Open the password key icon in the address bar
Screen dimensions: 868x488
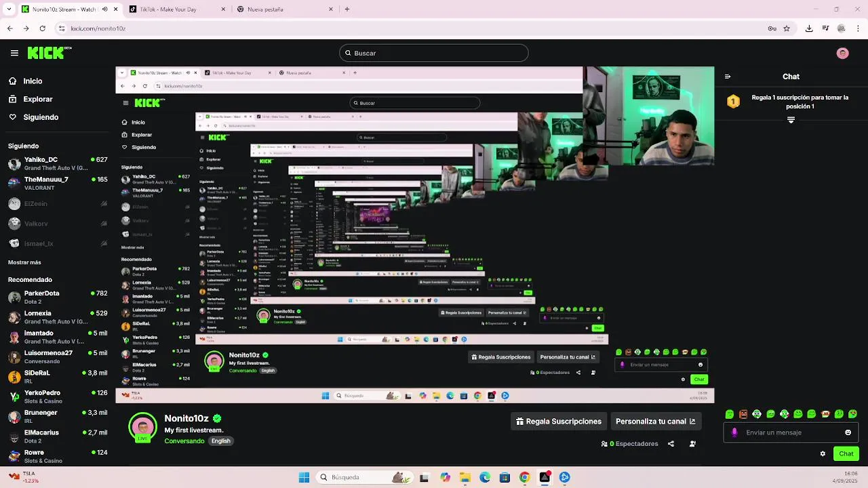pos(772,28)
